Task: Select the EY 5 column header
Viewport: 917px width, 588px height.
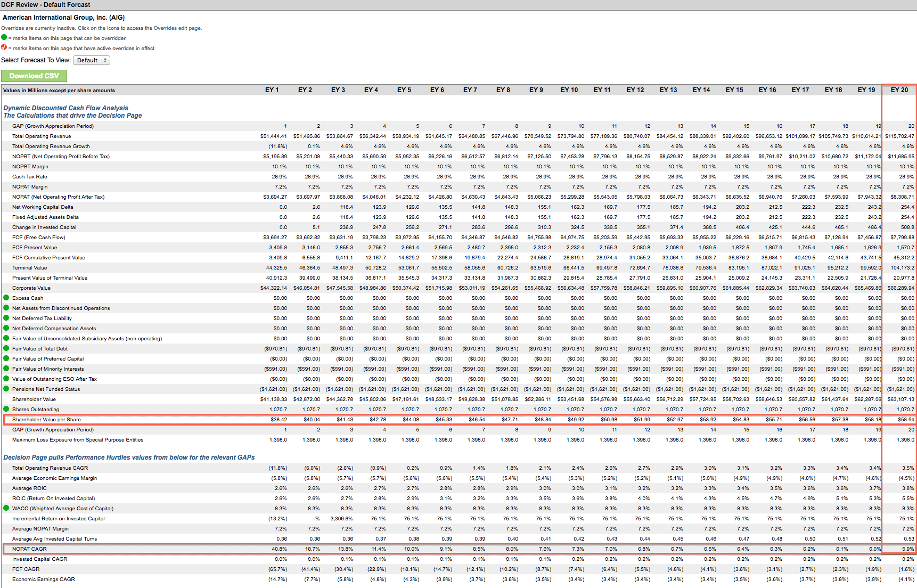Action: point(404,90)
